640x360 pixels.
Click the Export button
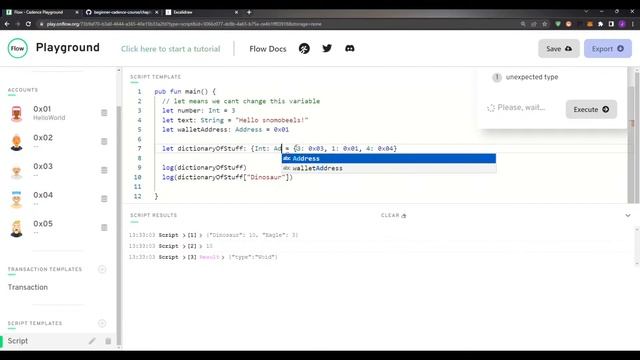pos(607,49)
